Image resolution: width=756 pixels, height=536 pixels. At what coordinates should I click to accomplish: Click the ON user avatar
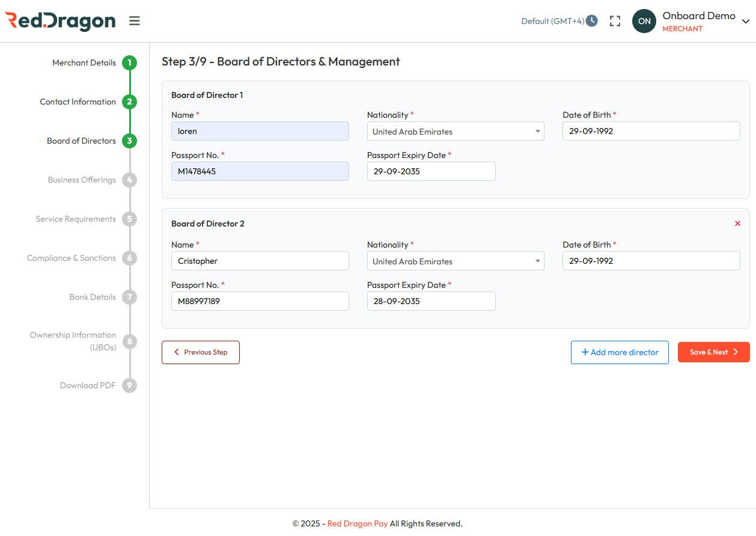tap(644, 21)
